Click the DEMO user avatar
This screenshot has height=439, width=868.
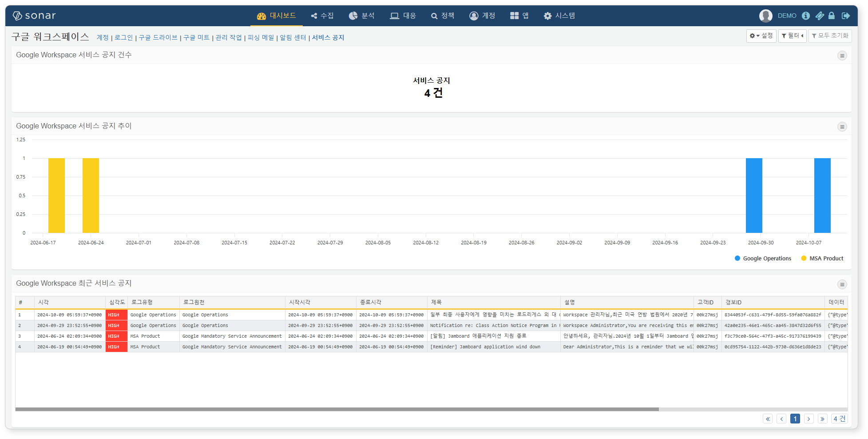[x=765, y=16]
